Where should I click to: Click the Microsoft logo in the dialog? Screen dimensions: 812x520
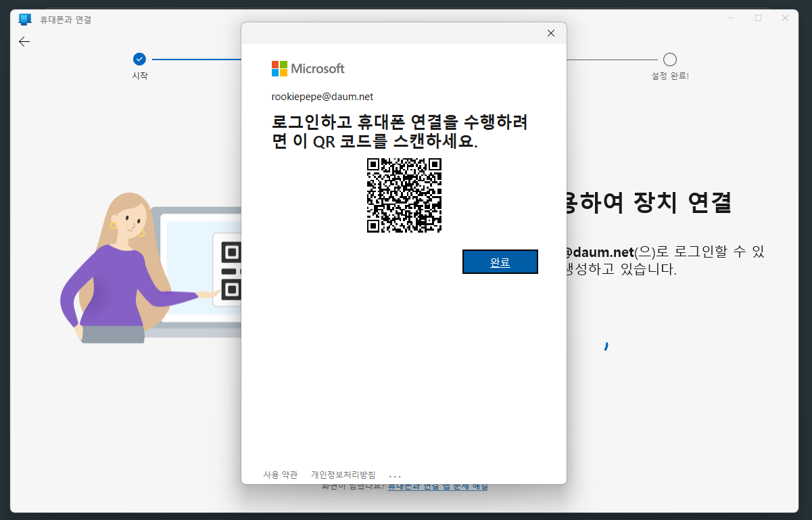click(x=308, y=68)
